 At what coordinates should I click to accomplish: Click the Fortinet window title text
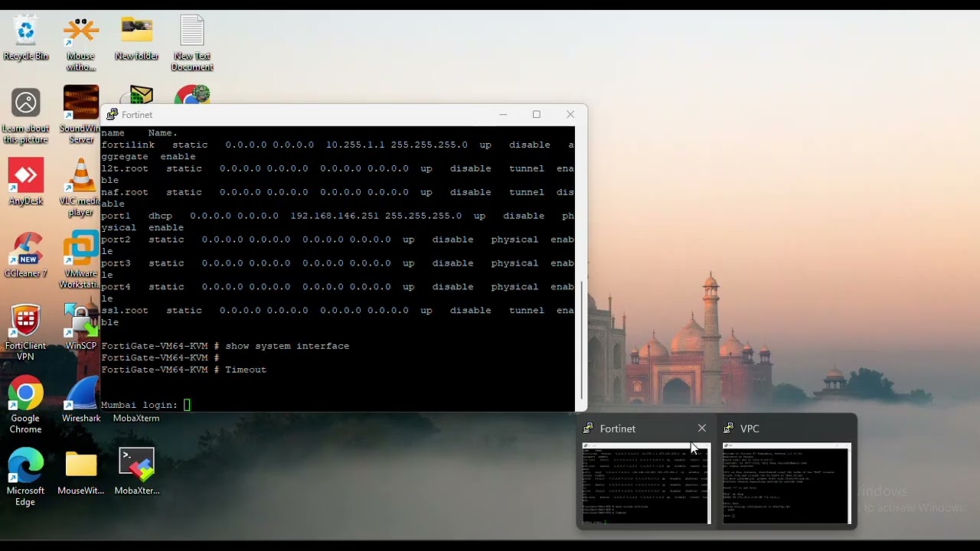point(137,115)
